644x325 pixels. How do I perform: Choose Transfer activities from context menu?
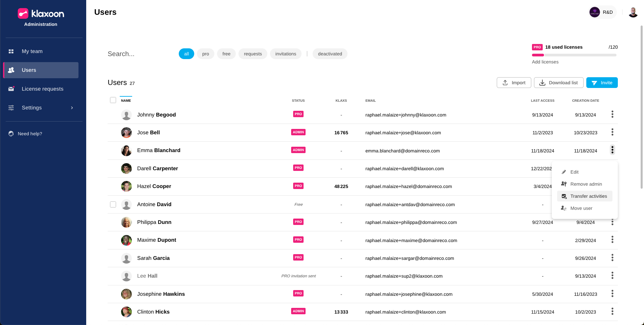pos(588,196)
